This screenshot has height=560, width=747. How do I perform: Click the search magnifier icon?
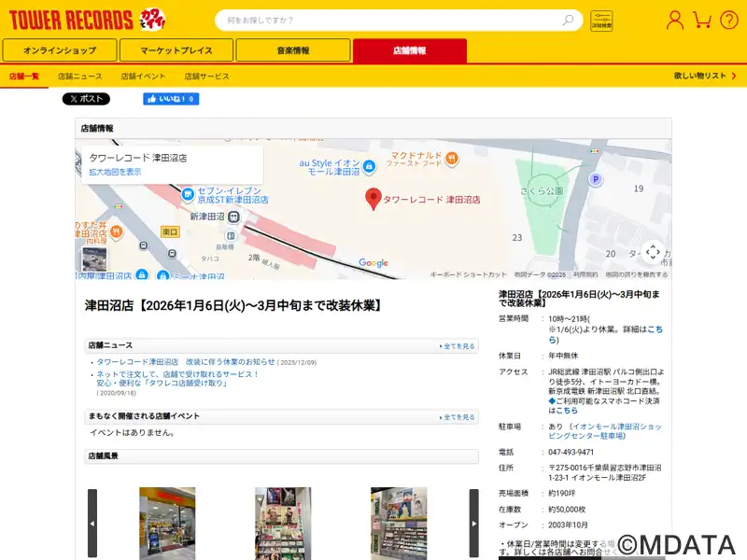tap(568, 20)
